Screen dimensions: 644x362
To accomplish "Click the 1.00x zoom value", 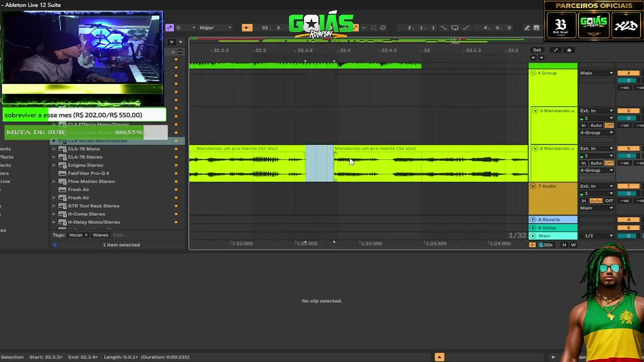I will point(546,245).
